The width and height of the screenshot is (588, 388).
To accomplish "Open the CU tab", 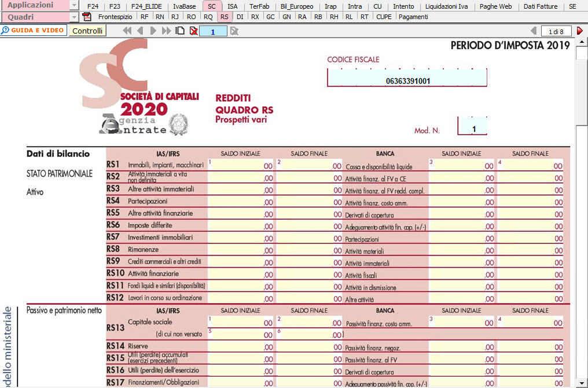I will (x=377, y=6).
